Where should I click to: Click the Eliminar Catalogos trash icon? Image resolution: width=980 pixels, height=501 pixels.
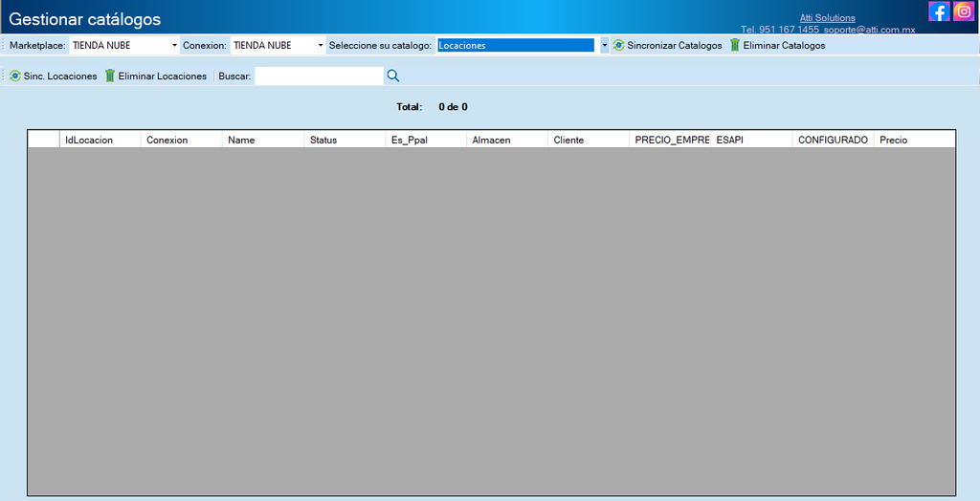735,46
